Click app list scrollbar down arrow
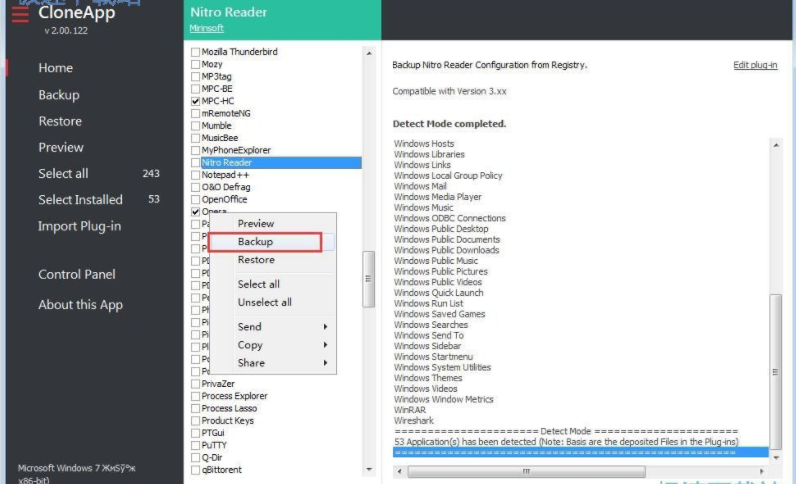This screenshot has height=484, width=796. tap(369, 469)
